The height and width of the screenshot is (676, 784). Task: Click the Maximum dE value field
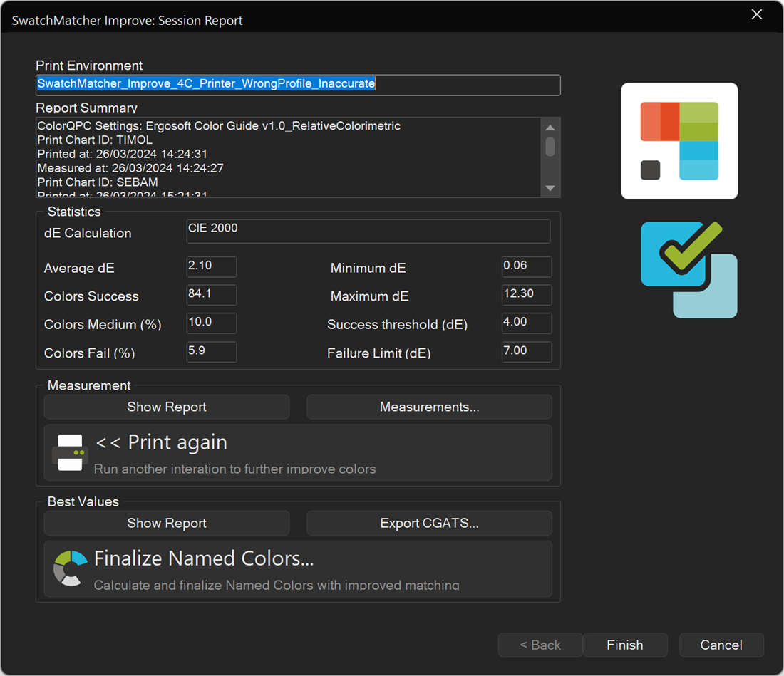click(x=527, y=295)
